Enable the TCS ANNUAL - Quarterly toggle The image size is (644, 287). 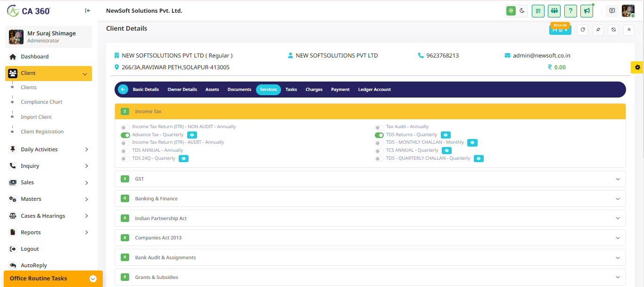click(379, 151)
